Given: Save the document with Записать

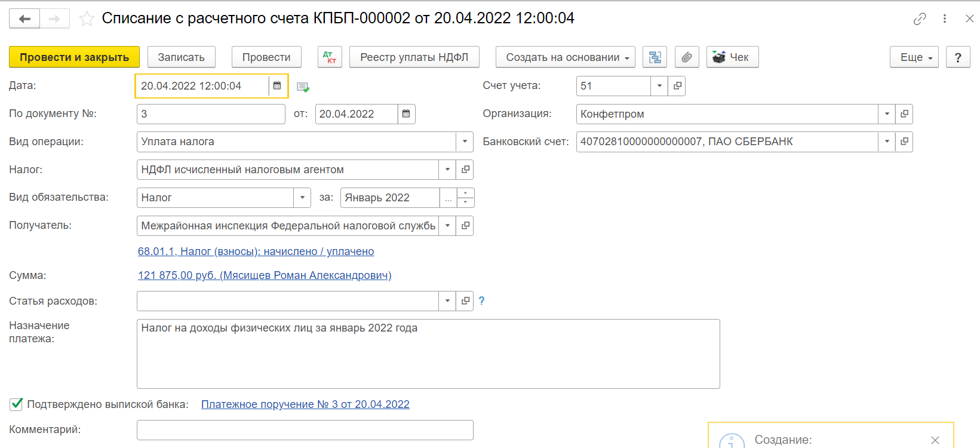Looking at the screenshot, I should (x=182, y=57).
